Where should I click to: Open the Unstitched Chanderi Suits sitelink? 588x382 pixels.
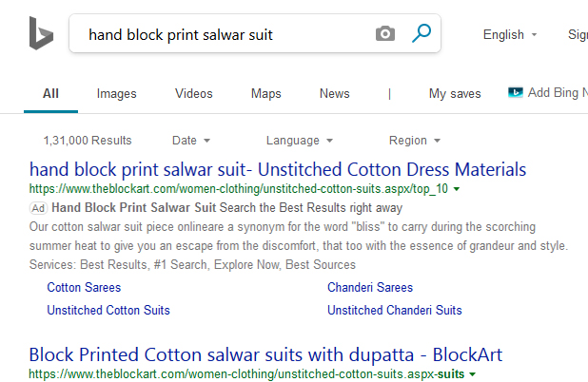tap(395, 310)
